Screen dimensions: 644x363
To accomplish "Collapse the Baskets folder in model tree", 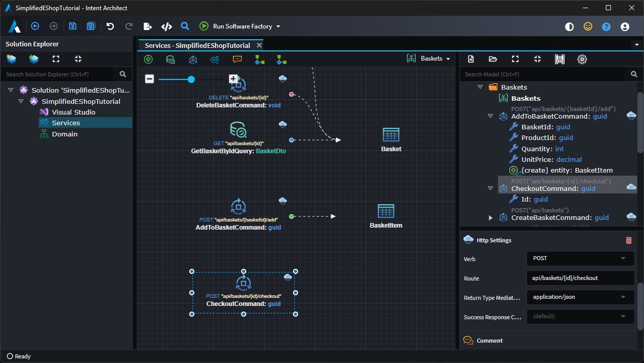I will coord(480,87).
